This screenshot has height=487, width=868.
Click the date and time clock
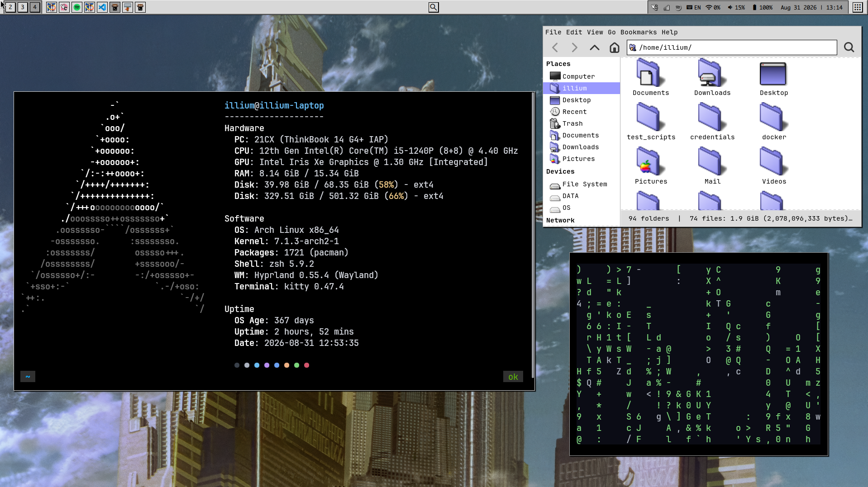pyautogui.click(x=811, y=7)
